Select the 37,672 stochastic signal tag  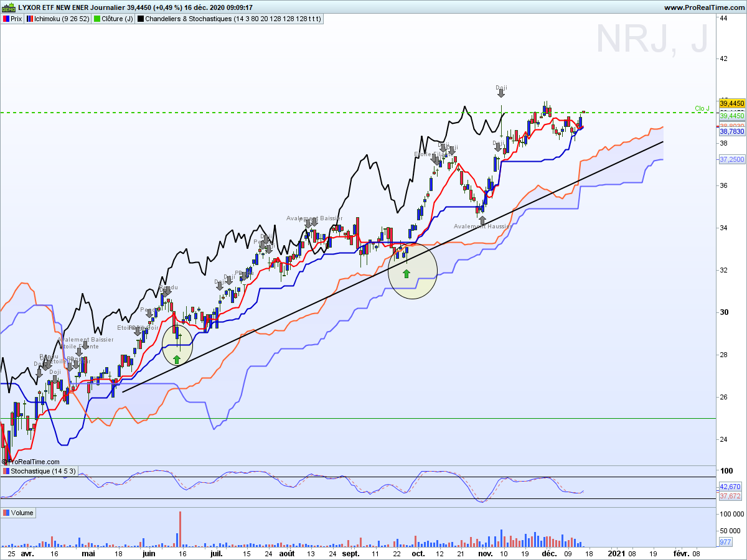(730, 496)
